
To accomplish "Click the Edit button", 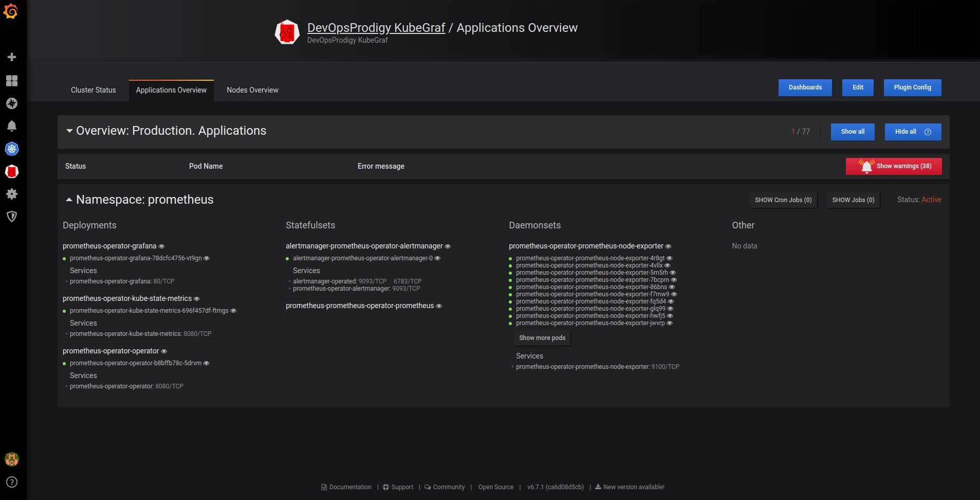I will 858,87.
